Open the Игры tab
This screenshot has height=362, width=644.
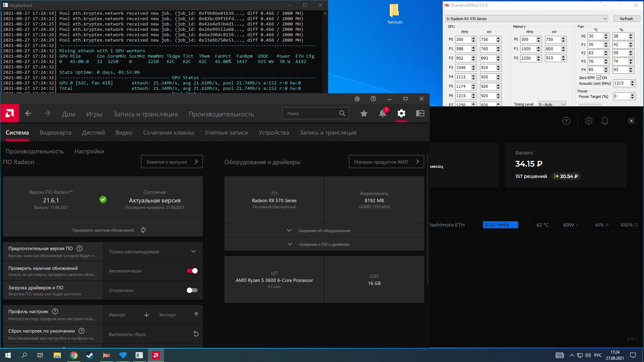94,114
